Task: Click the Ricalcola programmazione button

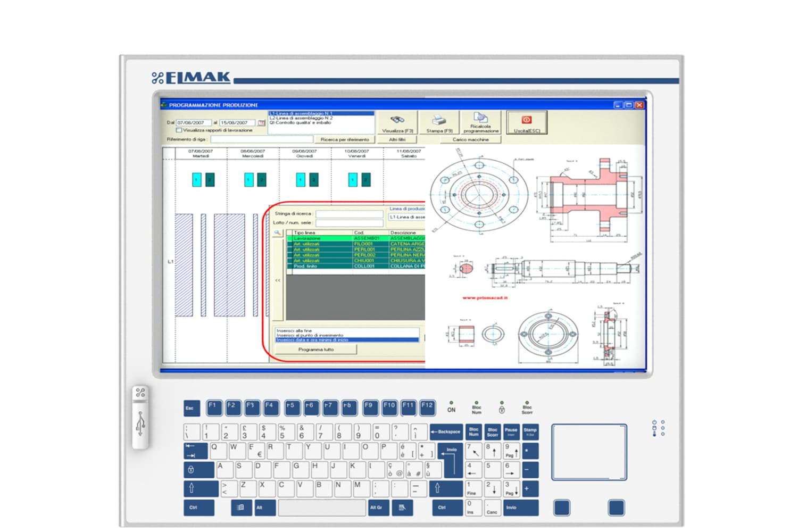Action: [480, 123]
